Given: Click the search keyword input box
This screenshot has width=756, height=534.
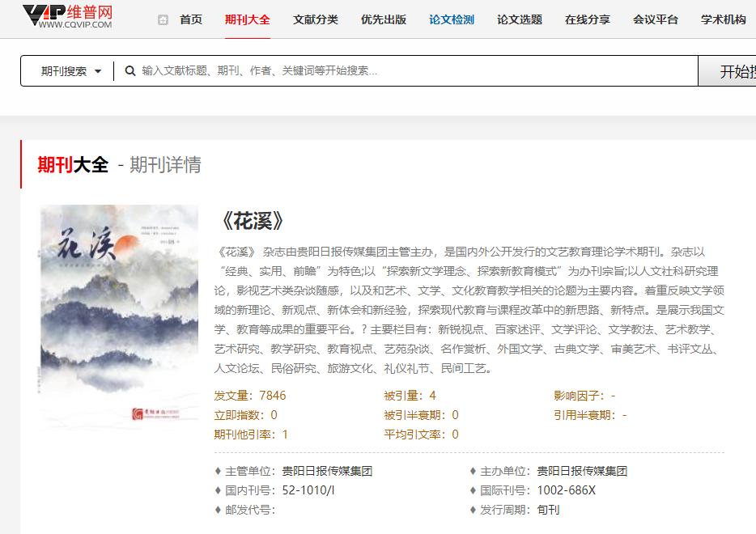Looking at the screenshot, I should tap(324, 70).
